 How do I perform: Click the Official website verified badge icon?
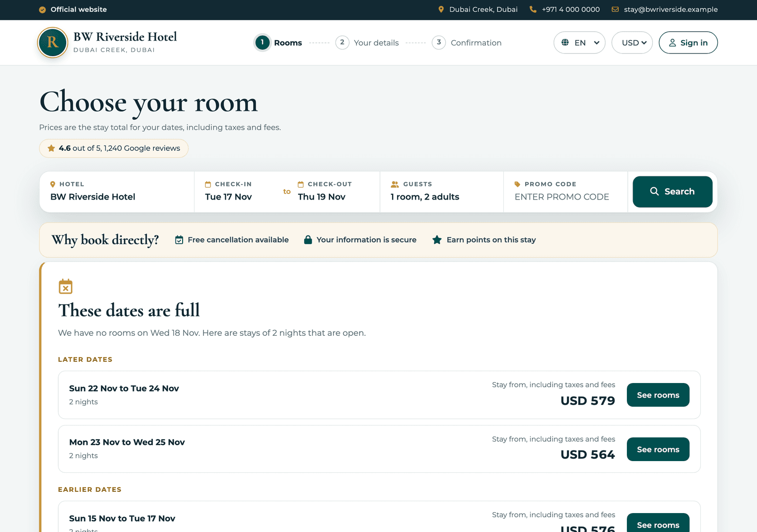point(43,9)
